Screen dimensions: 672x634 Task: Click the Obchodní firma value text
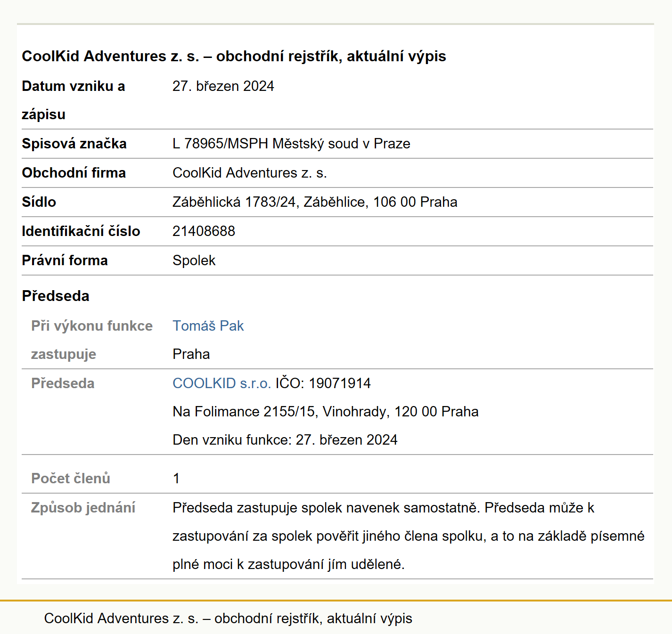[250, 173]
